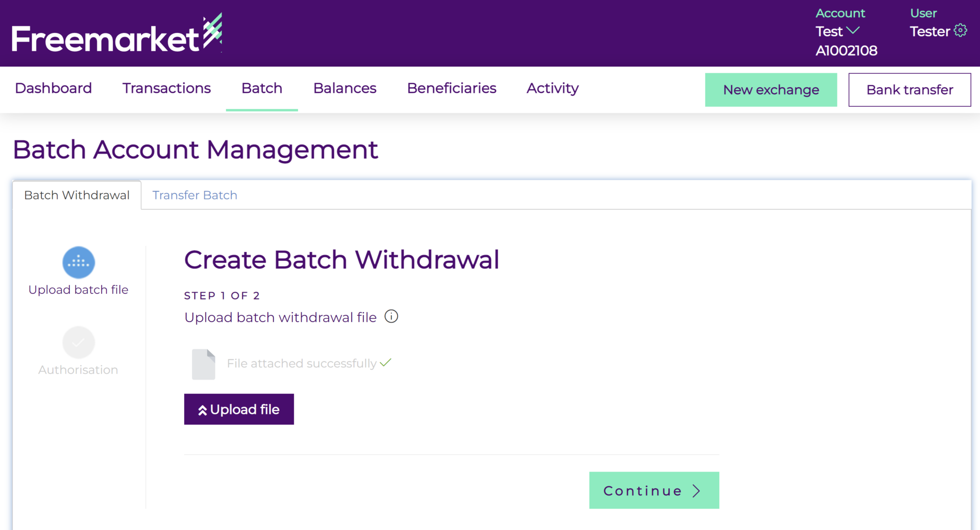Click the info icon beside upload label
980x530 pixels.
point(391,317)
